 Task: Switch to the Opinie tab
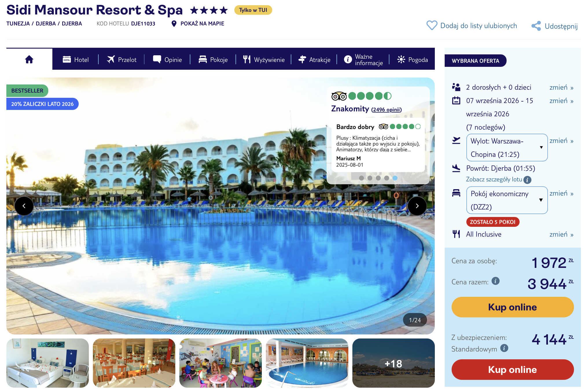tap(168, 60)
